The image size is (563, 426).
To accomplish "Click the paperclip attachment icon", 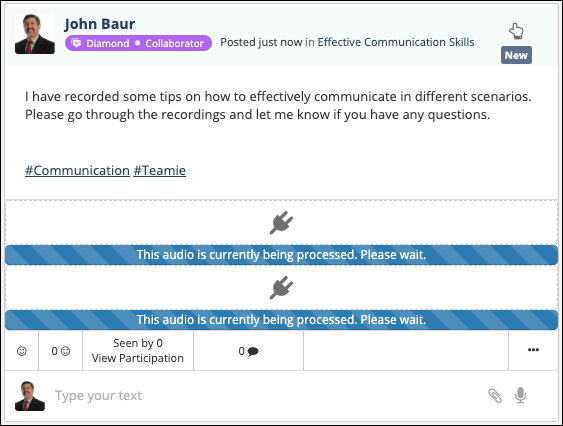I will point(495,396).
